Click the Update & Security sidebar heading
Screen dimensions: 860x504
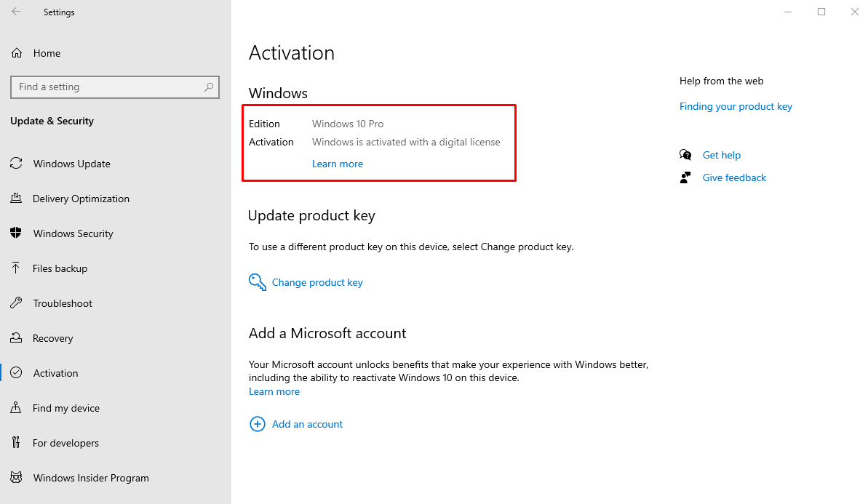[x=52, y=121]
